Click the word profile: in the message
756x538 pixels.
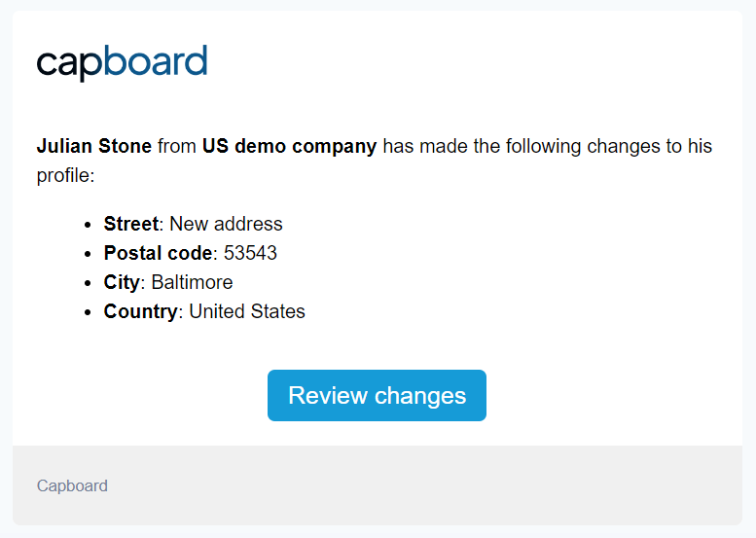point(65,175)
